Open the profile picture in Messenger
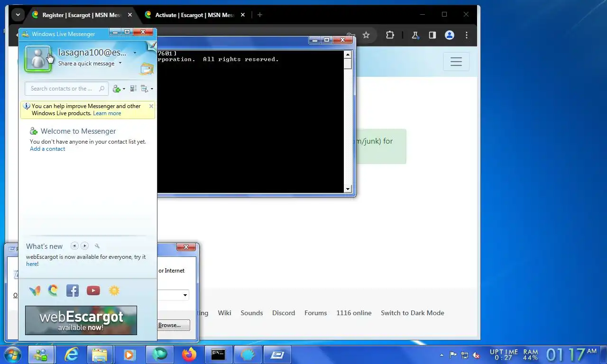 [x=38, y=59]
